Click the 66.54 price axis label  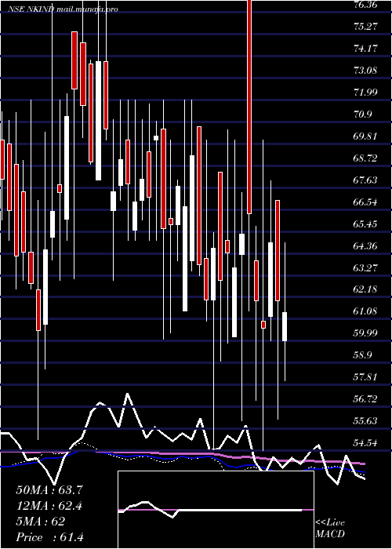point(365,202)
